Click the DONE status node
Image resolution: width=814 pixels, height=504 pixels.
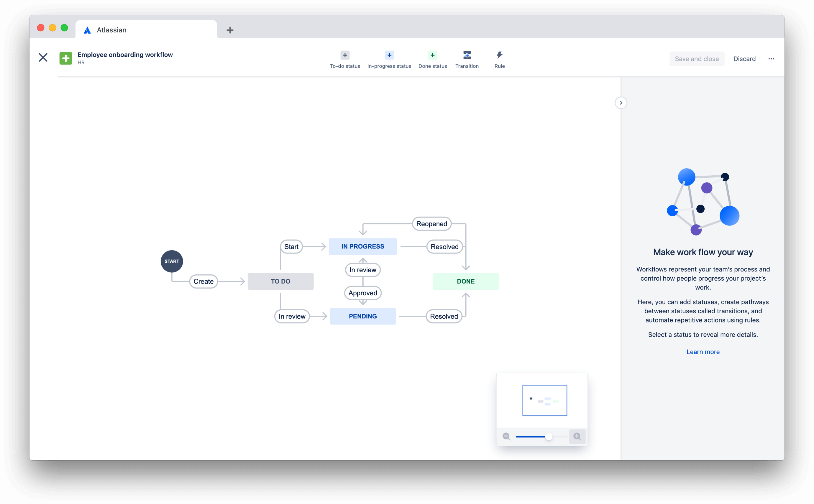coord(466,281)
